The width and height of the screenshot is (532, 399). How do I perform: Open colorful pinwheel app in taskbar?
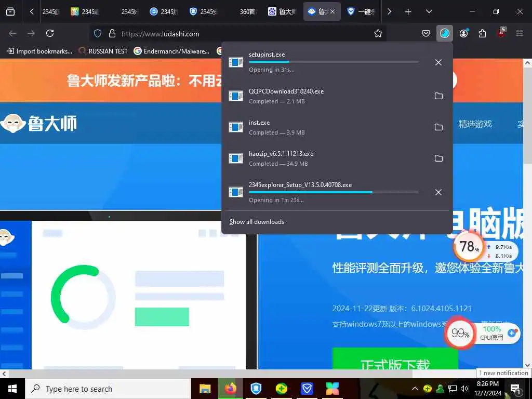(x=332, y=389)
